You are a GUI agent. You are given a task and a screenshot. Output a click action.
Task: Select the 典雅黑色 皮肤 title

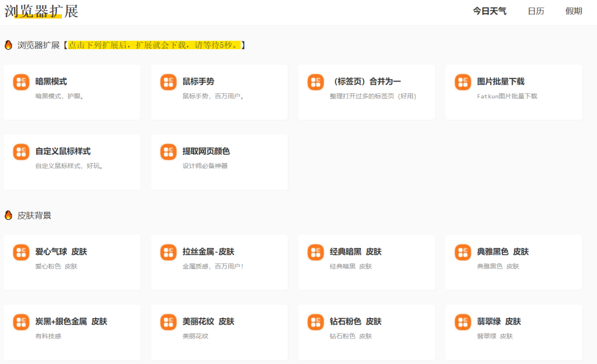503,252
